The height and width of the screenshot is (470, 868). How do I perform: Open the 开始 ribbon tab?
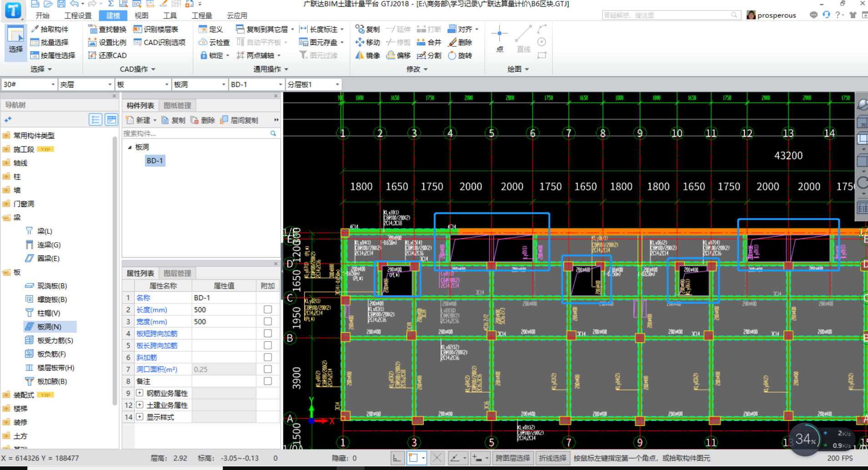click(x=42, y=15)
